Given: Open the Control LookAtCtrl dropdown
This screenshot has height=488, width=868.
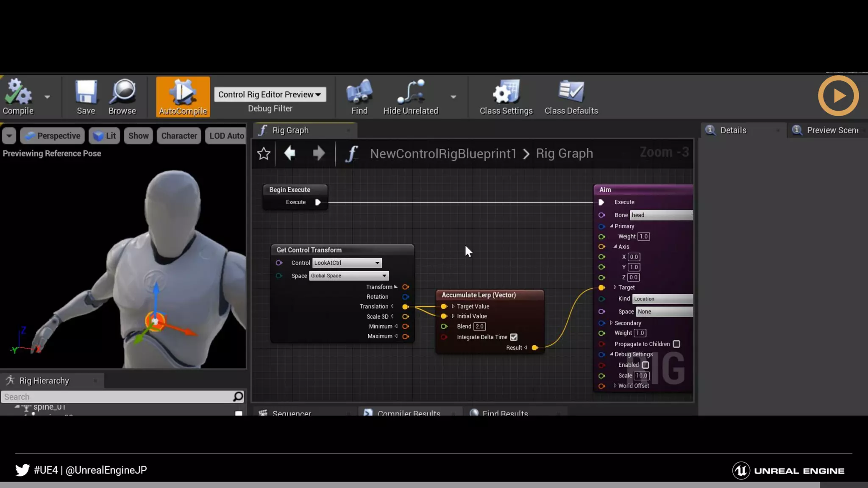Looking at the screenshot, I should (347, 263).
